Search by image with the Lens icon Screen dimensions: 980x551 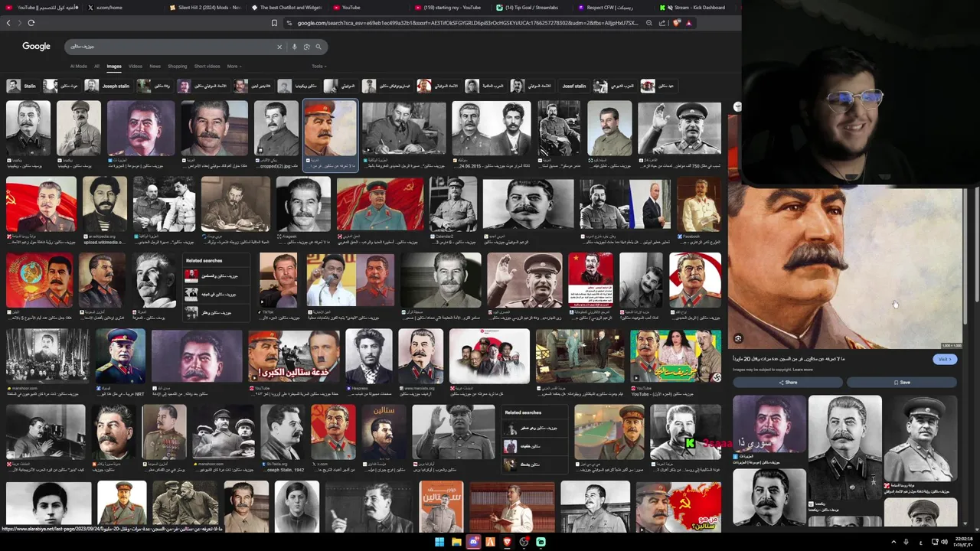click(x=306, y=47)
